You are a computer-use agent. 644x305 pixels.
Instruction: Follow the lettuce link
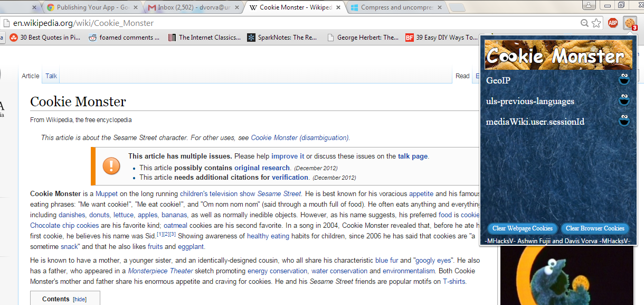coord(124,215)
